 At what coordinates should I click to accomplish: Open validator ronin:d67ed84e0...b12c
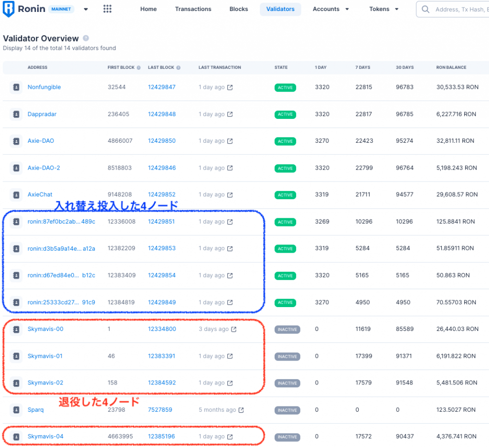point(62,275)
